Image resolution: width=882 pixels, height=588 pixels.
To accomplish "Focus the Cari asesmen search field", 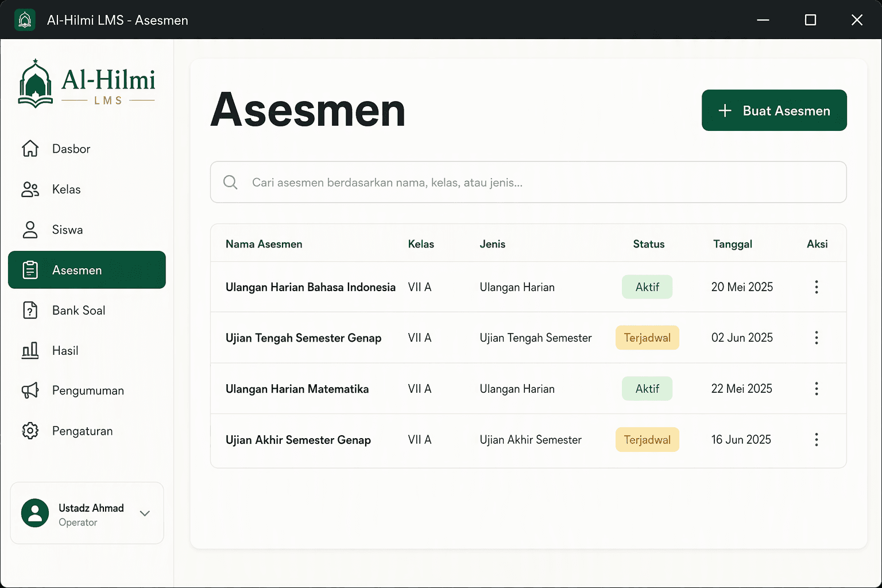I will point(528,182).
